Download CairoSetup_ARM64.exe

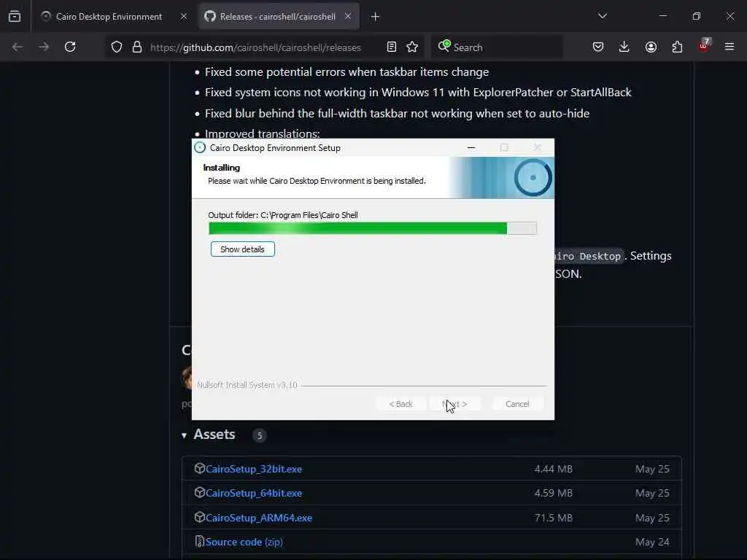259,518
